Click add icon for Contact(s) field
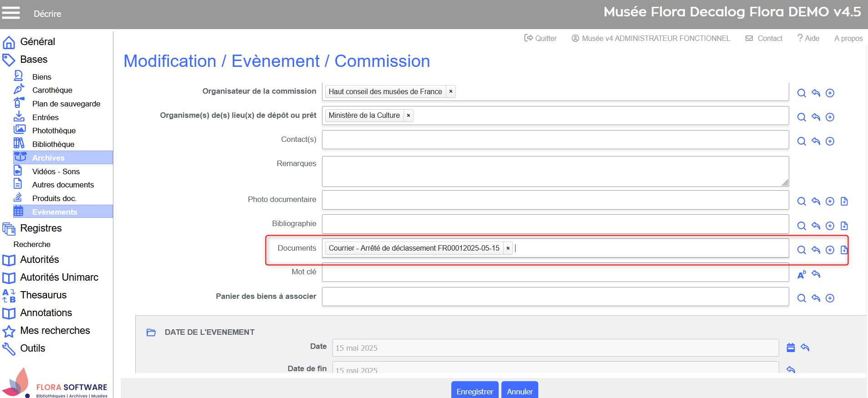The height and width of the screenshot is (398, 868). 830,141
